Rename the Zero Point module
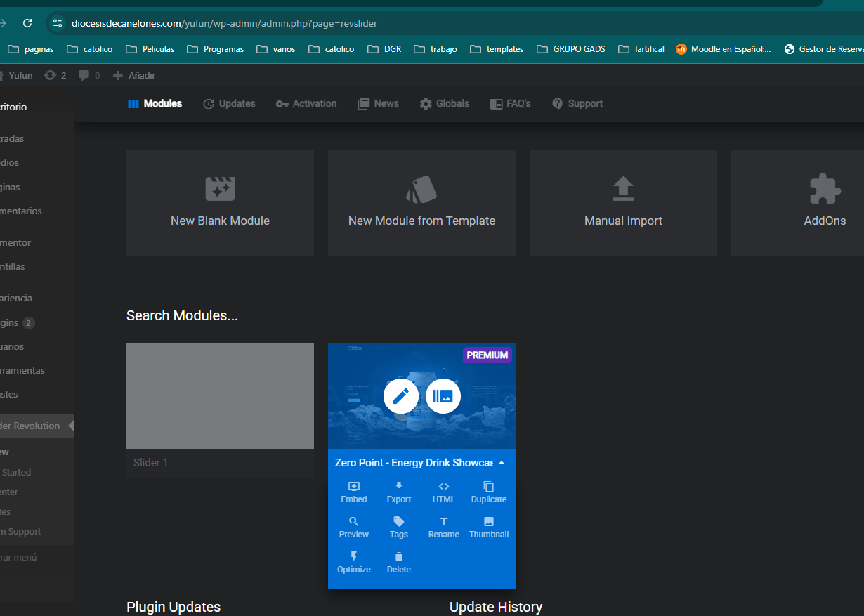 tap(444, 527)
